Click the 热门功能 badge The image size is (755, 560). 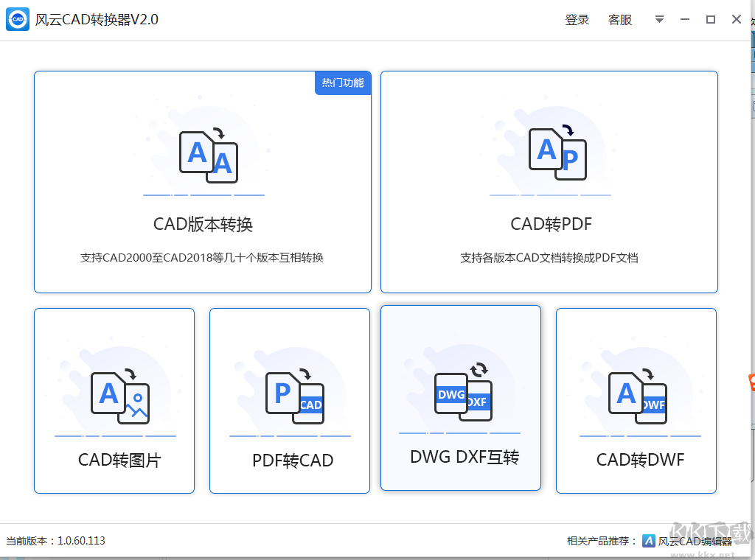click(x=343, y=83)
